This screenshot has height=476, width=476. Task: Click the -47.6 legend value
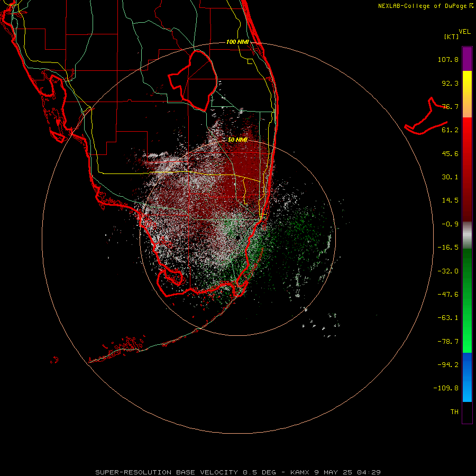448,295
